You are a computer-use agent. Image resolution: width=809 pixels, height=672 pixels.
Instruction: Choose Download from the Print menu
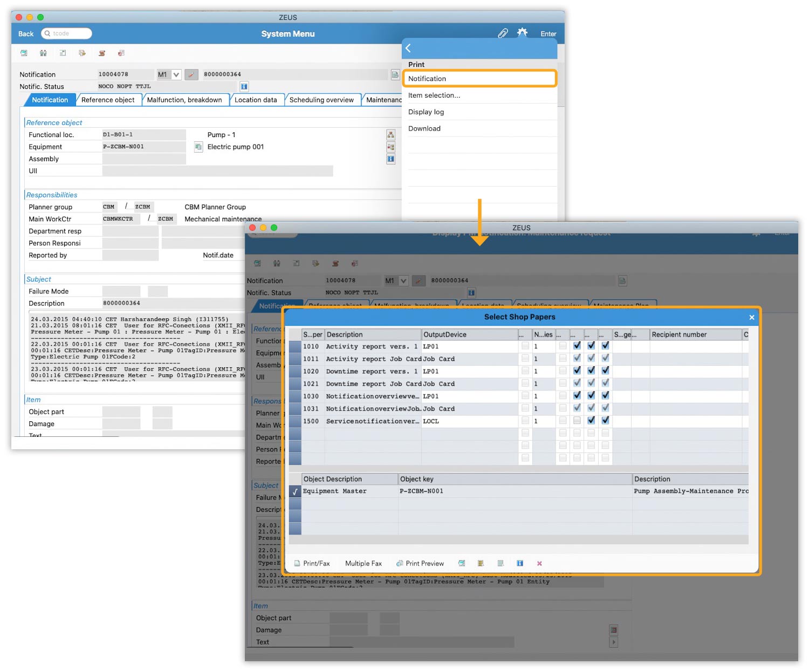pos(424,128)
